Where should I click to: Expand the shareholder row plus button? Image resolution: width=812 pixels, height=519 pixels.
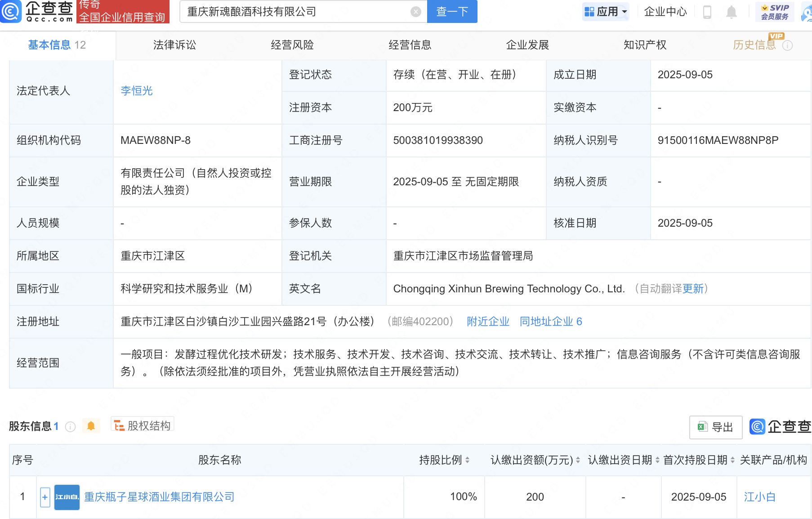click(x=45, y=497)
